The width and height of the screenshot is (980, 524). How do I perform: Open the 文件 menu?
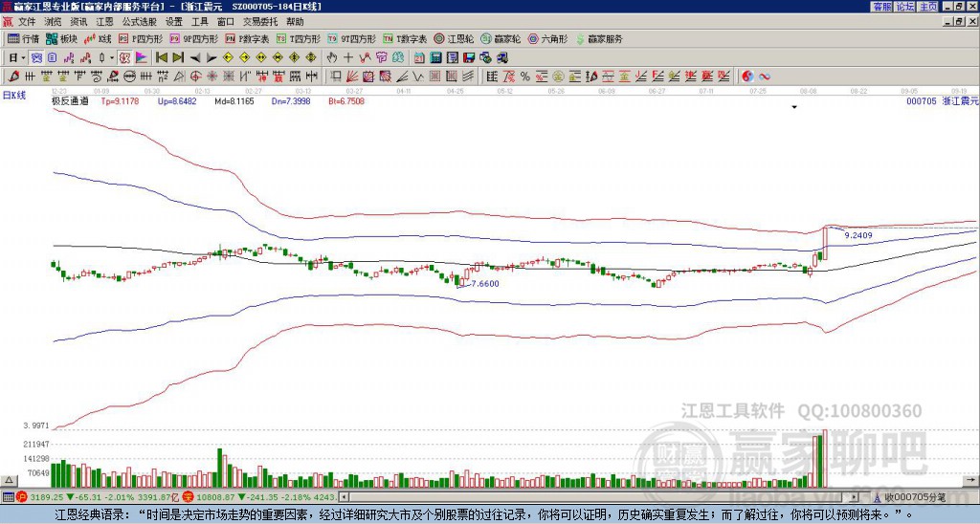(27, 22)
